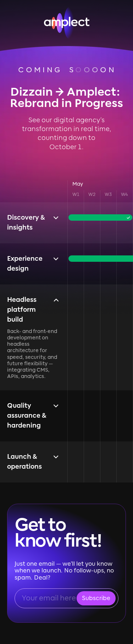Select the W2 week column header

[x=92, y=194]
